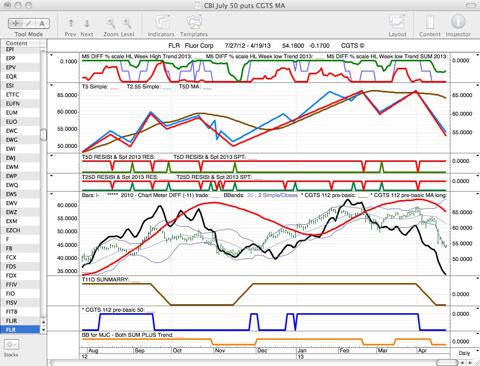This screenshot has width=480, height=366.
Task: Click the horizontal chart scrollbar thumb
Action: coord(447,362)
